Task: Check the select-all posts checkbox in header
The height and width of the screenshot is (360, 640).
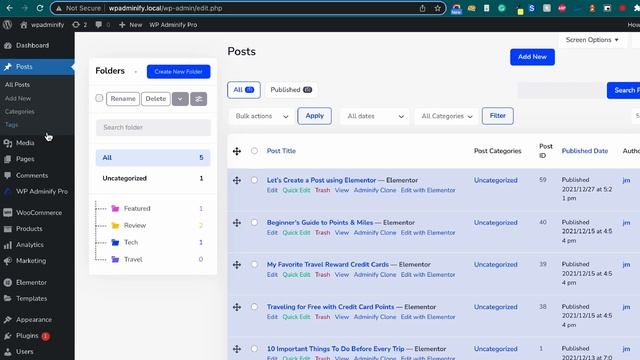Action: [254, 151]
